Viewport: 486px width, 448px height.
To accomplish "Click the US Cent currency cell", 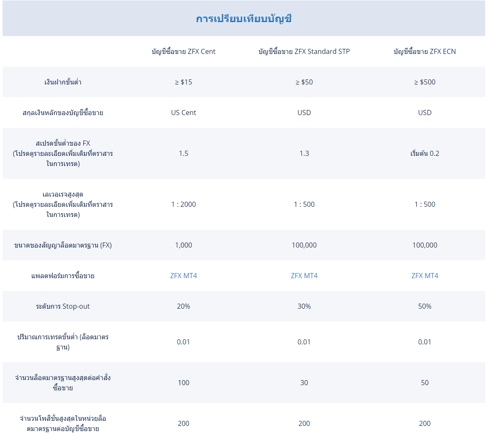I will (x=184, y=113).
